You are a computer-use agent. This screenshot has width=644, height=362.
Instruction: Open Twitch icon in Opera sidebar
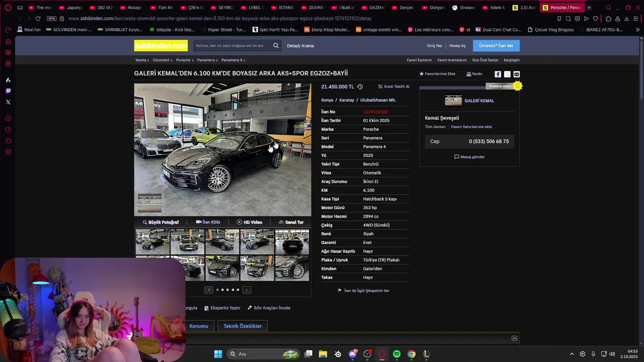tap(8, 91)
